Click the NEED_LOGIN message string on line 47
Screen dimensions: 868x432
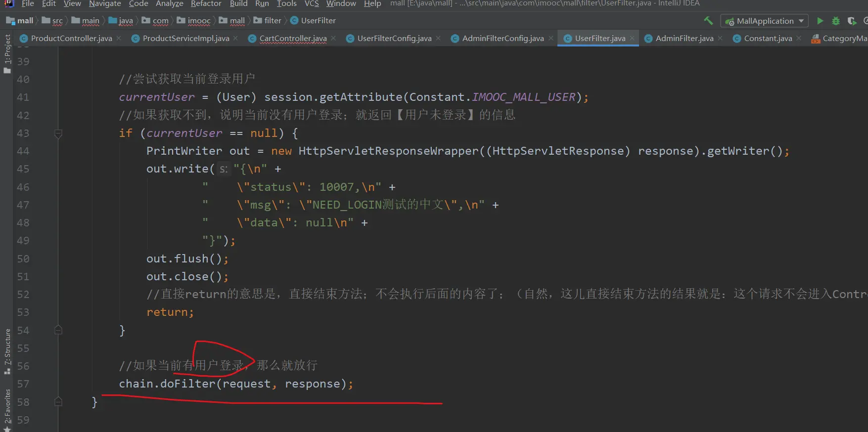[x=343, y=205]
